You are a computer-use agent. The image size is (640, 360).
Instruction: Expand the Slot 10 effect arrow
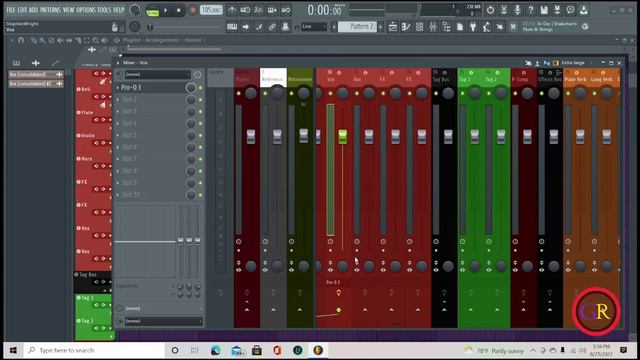pyautogui.click(x=118, y=195)
